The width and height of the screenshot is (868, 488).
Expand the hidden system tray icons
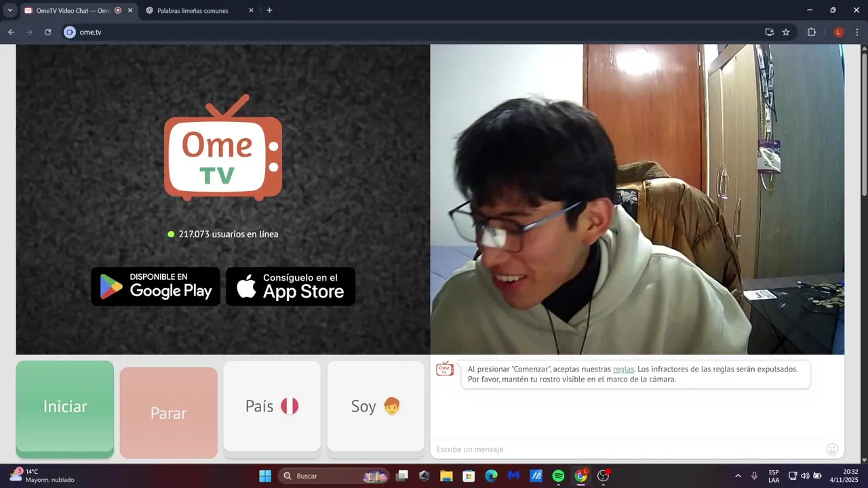point(738,476)
